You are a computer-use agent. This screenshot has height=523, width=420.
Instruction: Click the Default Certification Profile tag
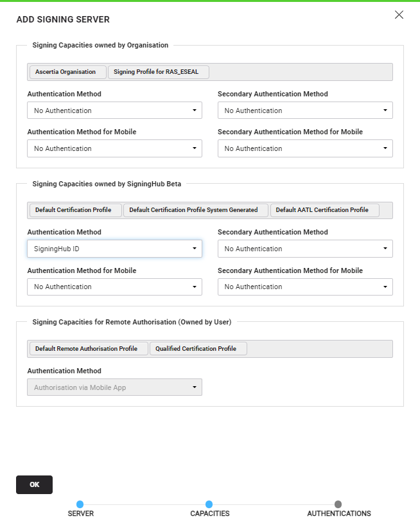pos(75,210)
